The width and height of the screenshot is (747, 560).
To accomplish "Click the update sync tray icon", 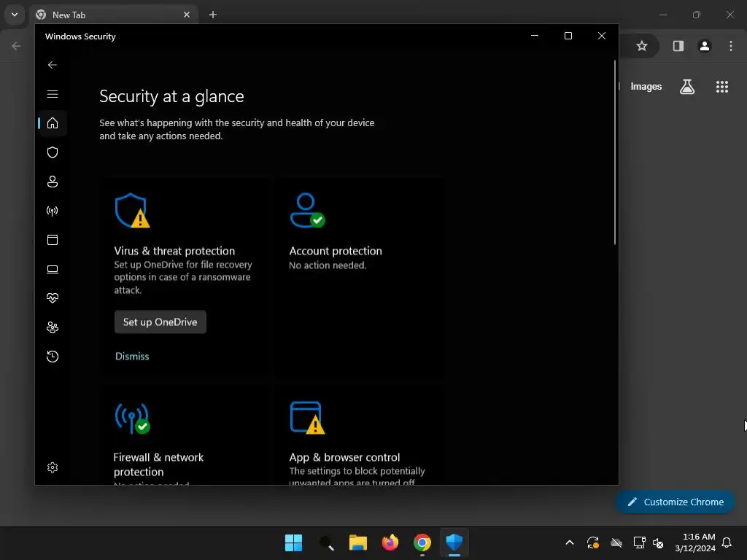I will (592, 542).
